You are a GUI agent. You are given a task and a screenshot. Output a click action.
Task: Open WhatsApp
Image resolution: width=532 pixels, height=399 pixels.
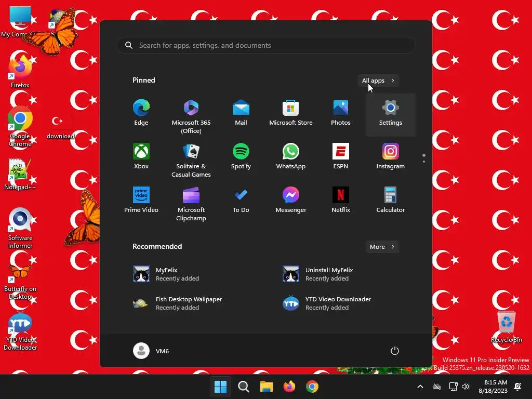pyautogui.click(x=291, y=157)
